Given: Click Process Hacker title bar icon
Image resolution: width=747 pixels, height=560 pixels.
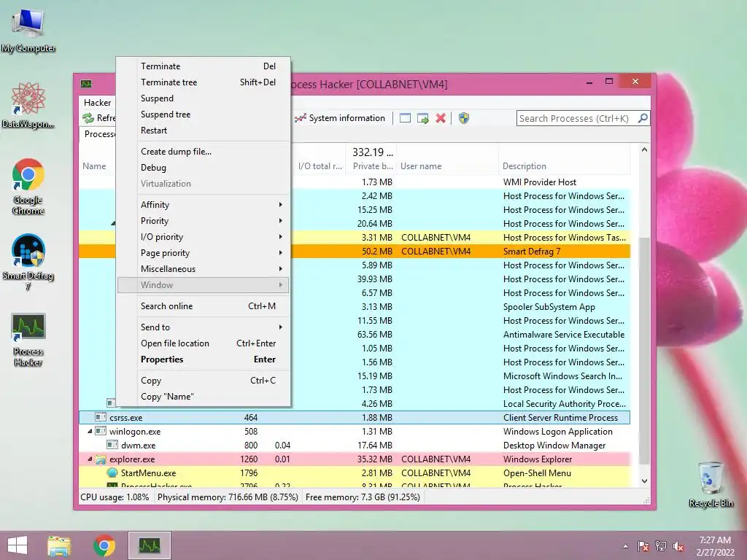Looking at the screenshot, I should [x=86, y=84].
